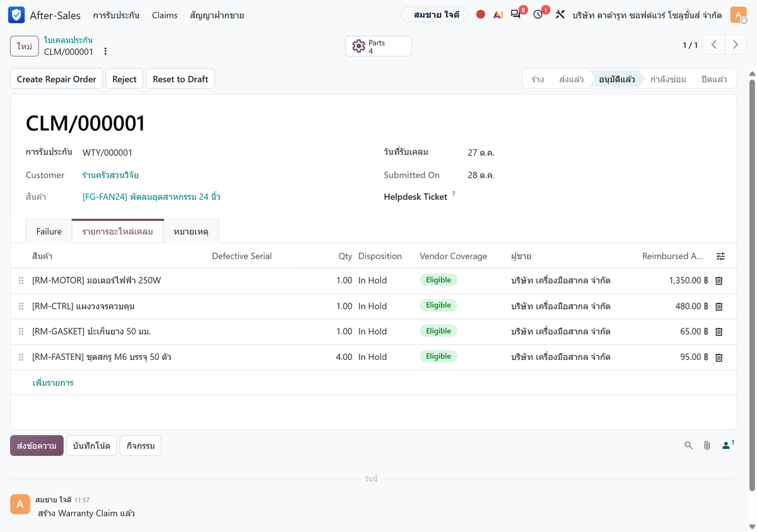Screen dimensions: 757x532
Task: Select the กำลังซ่อม status stage
Action: coord(669,79)
